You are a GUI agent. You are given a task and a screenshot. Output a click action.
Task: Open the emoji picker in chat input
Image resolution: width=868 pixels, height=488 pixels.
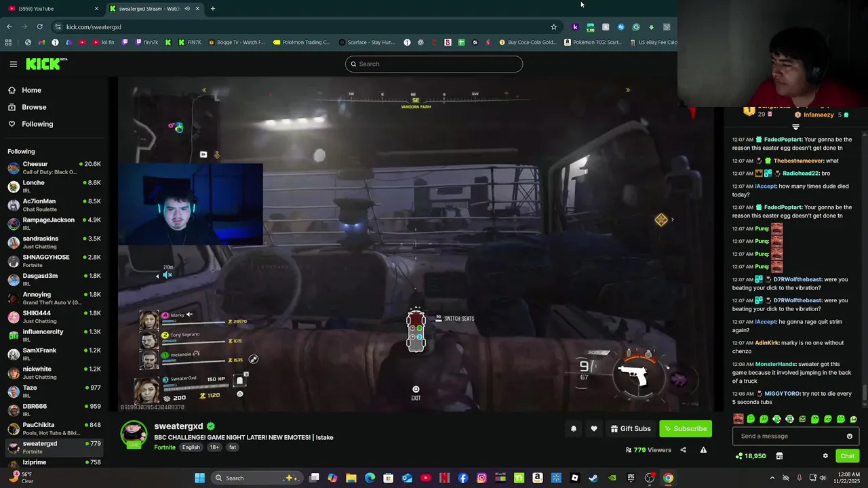click(x=849, y=436)
